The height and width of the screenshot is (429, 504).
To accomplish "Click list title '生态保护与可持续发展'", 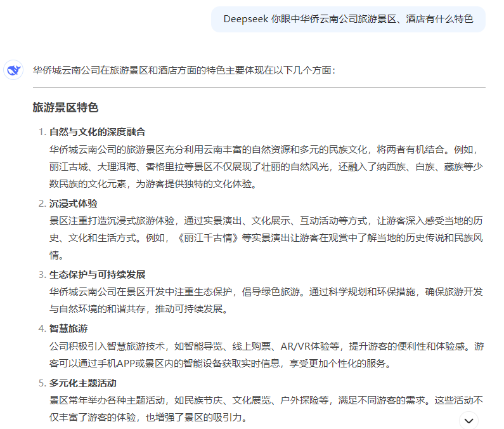I will click(97, 275).
